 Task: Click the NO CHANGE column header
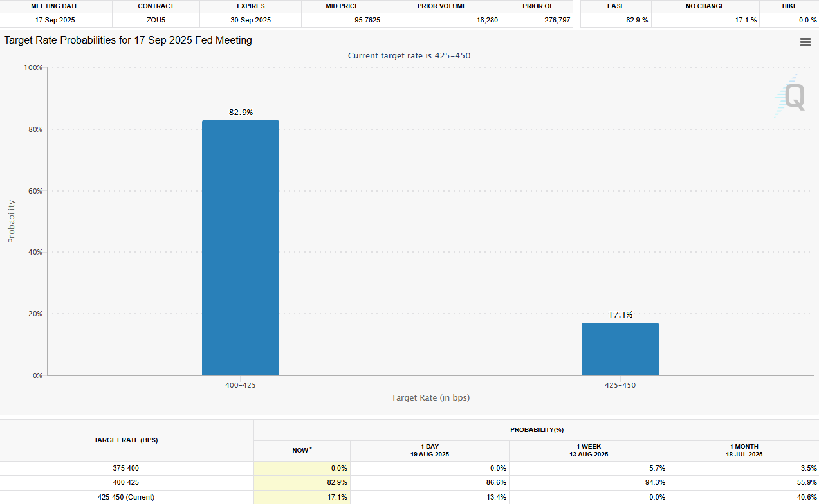coord(705,6)
